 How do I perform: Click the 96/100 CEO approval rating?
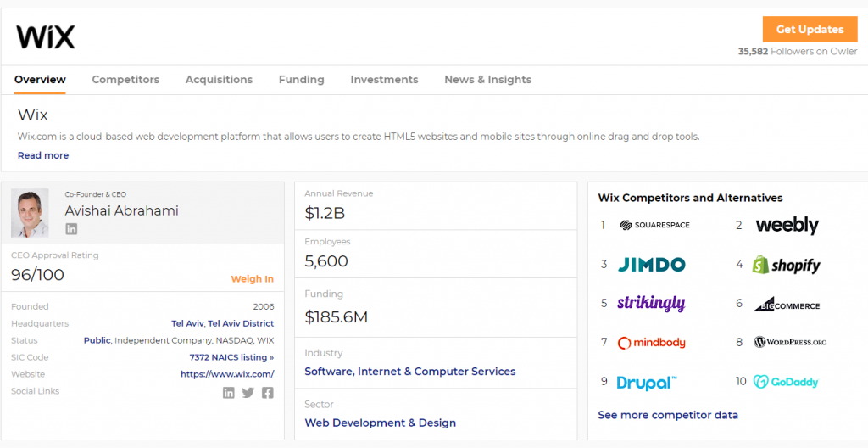(x=37, y=275)
